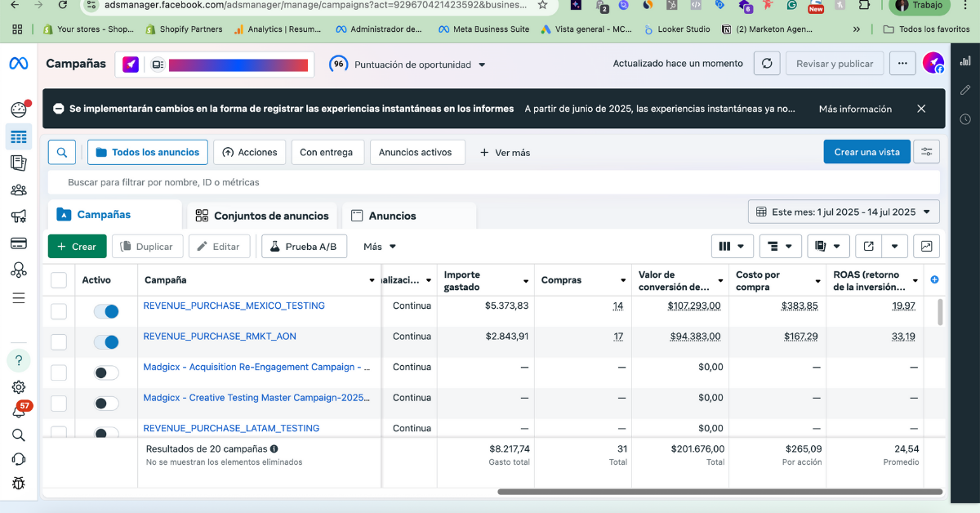Apply the Con entrega filter
The image size is (980, 513).
pos(327,152)
